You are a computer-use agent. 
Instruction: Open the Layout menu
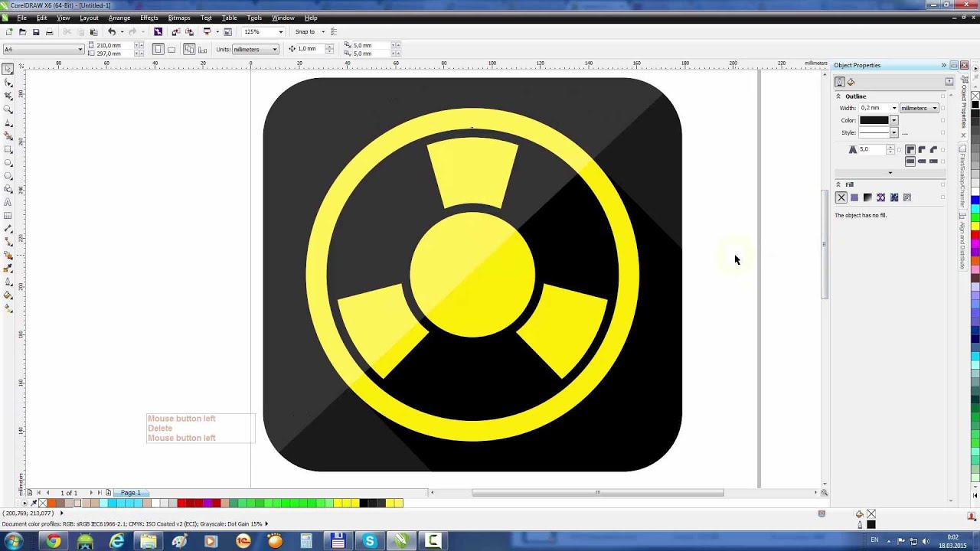89,18
